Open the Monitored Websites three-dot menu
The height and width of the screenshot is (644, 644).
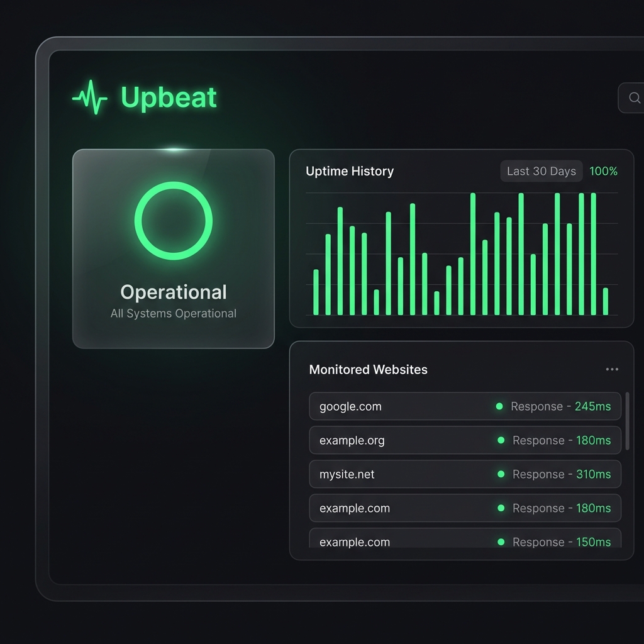(611, 369)
